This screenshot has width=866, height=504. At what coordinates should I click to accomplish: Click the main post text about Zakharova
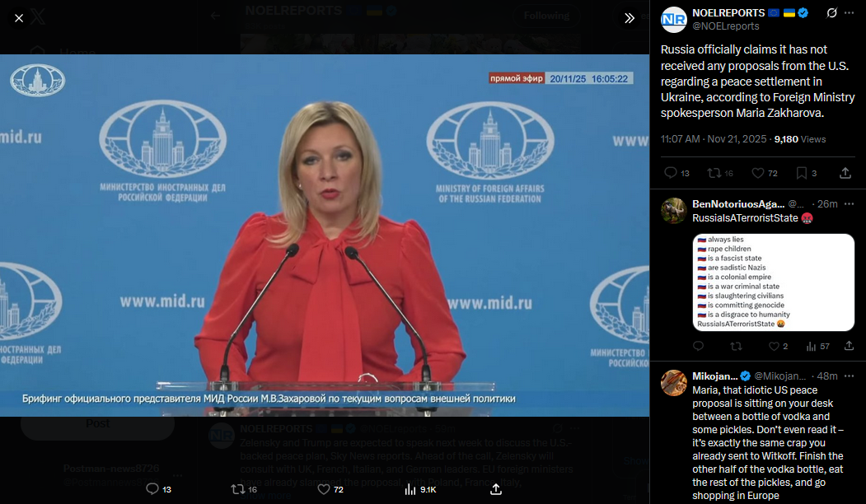757,82
